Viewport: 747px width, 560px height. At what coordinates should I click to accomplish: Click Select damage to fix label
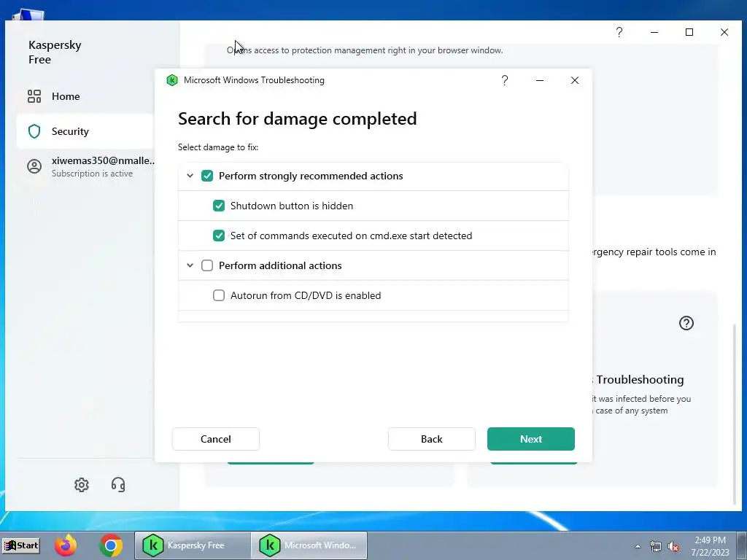[x=218, y=147]
